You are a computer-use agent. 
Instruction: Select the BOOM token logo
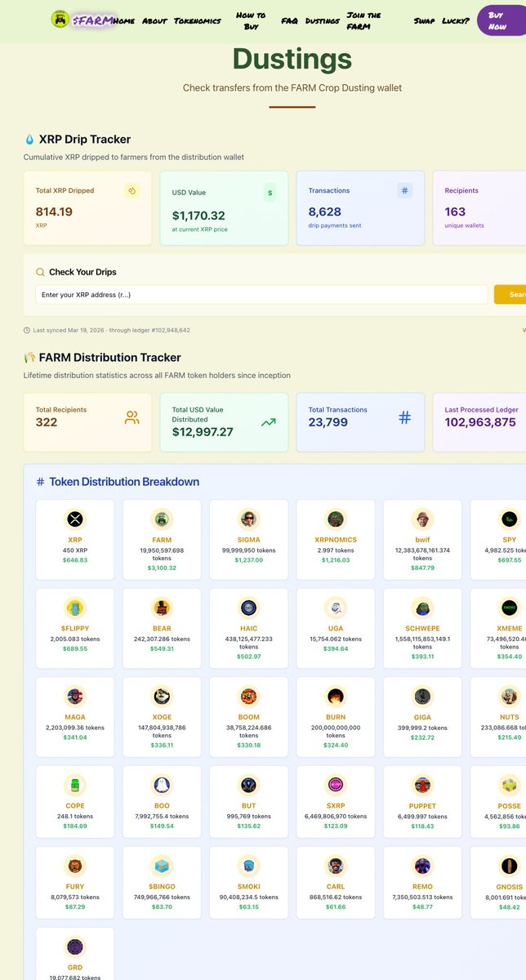[248, 696]
